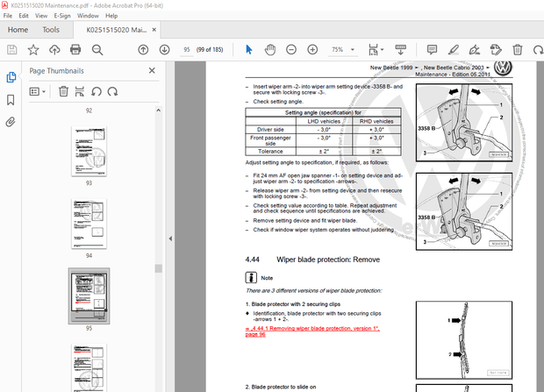Screen dimensions: 544x392
Task: Click the thumbnails scroll up arrow
Action: (x=159, y=110)
